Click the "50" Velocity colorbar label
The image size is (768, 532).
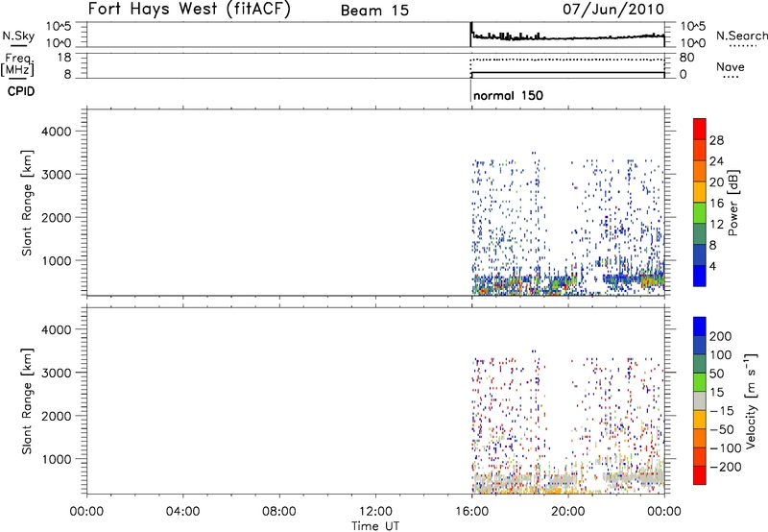tap(717, 374)
